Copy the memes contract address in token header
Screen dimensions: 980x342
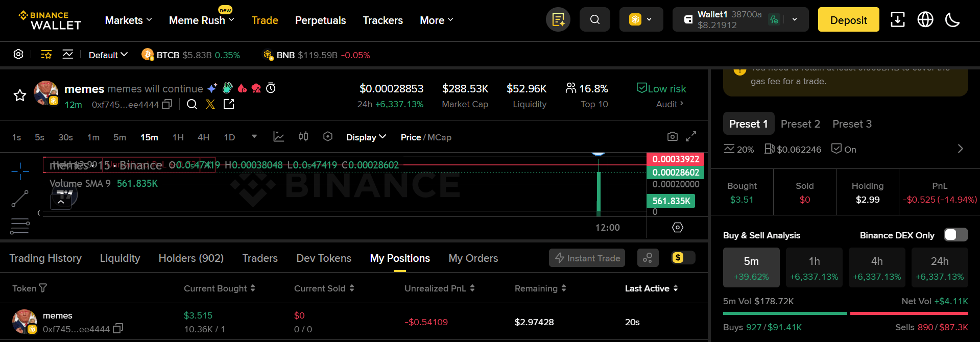tap(167, 104)
